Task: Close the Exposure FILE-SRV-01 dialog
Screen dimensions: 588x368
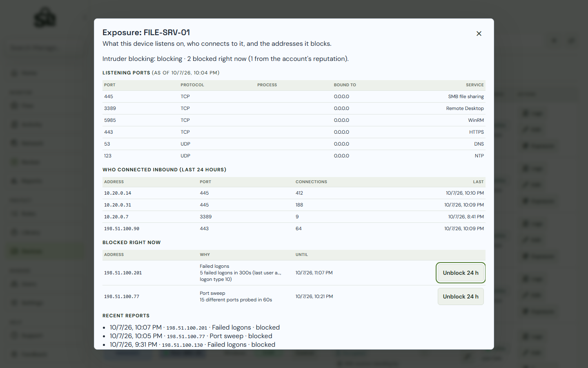Action: click(x=479, y=34)
